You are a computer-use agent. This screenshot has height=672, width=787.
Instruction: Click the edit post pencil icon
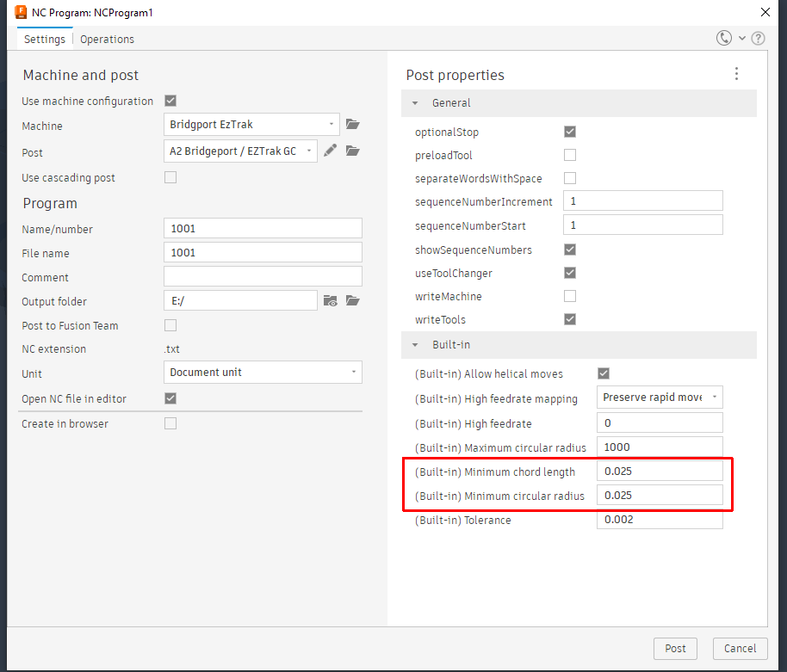(x=330, y=151)
